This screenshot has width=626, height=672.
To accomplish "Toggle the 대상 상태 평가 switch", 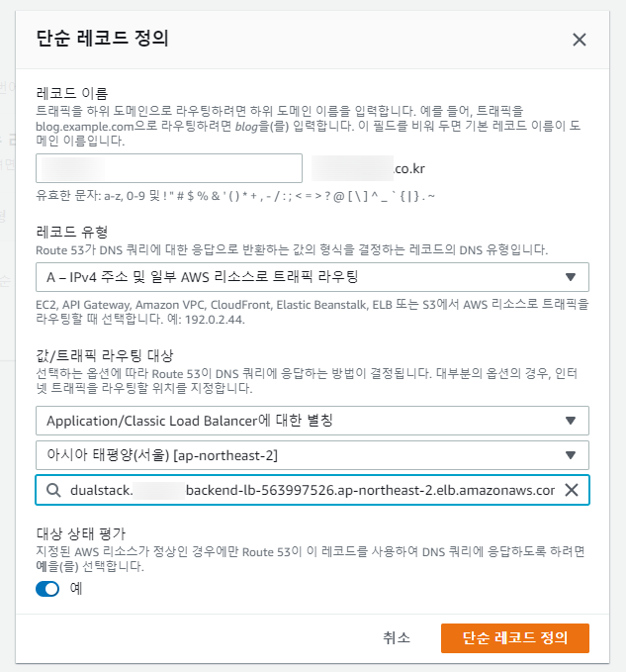I will [x=47, y=589].
